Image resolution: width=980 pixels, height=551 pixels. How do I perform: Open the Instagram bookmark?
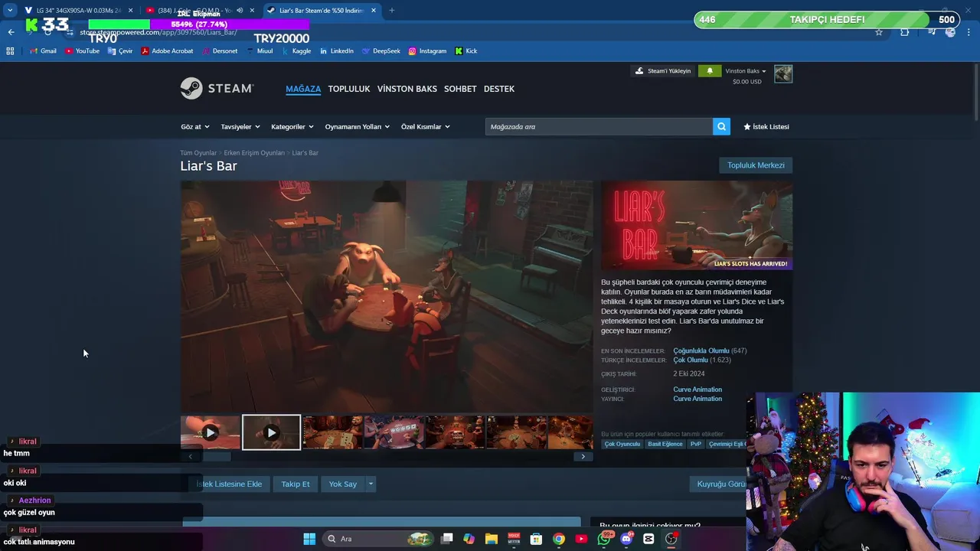click(427, 51)
